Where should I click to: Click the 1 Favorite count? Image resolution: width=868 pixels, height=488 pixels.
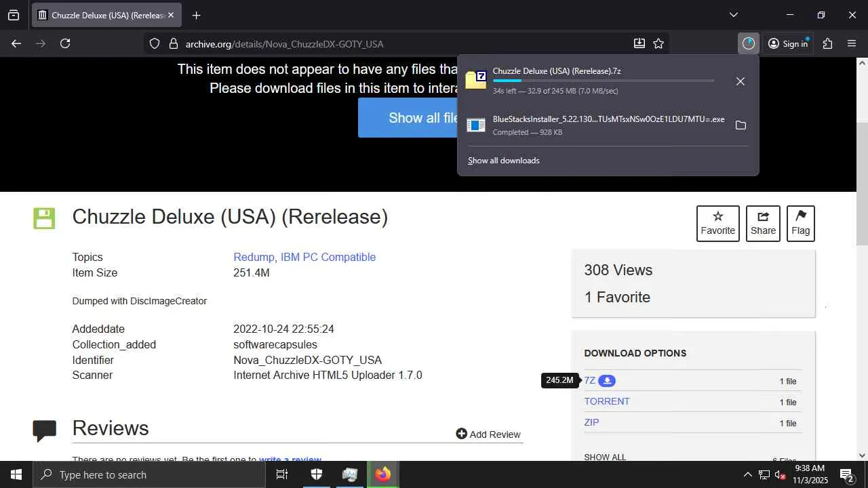tap(617, 297)
